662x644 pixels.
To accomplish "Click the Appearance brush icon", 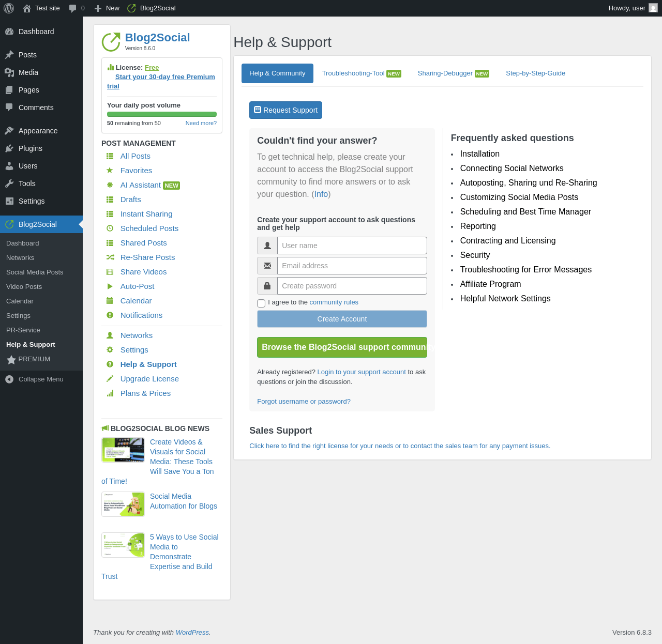I will pyautogui.click(x=9, y=131).
